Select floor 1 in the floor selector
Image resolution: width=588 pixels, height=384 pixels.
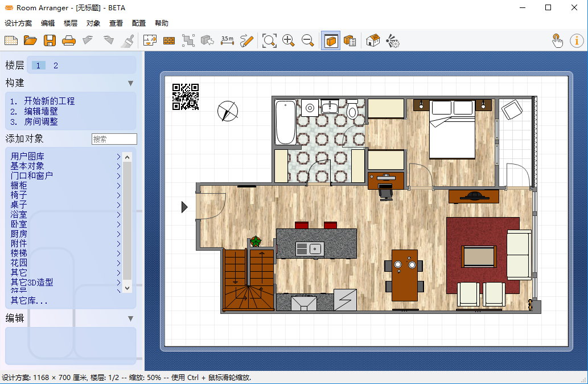pyautogui.click(x=38, y=66)
